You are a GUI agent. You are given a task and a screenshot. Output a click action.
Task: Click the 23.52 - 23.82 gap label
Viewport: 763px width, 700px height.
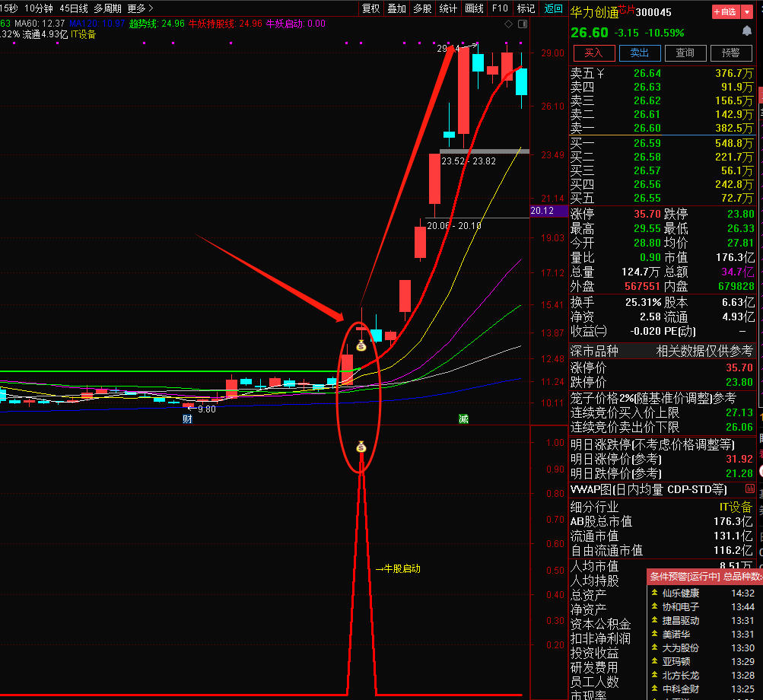469,161
